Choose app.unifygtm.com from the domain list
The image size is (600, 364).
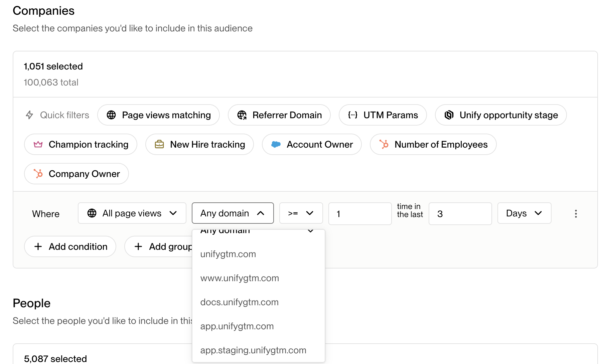point(258,326)
